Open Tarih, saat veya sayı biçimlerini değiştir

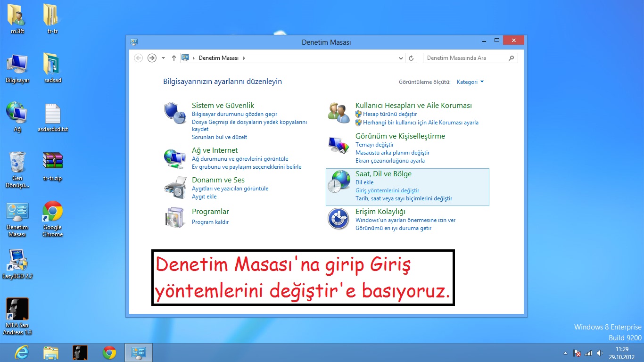[404, 198]
